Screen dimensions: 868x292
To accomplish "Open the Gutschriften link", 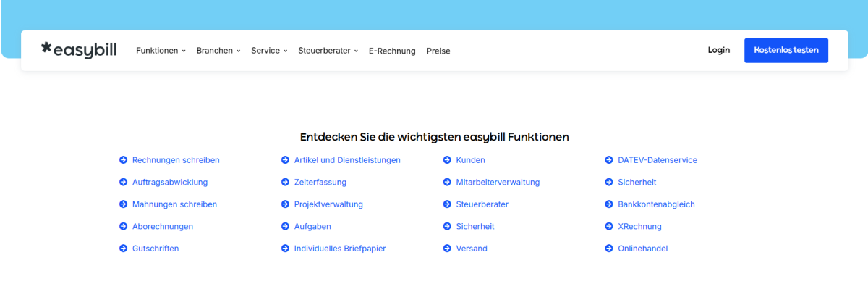I will click(156, 249).
